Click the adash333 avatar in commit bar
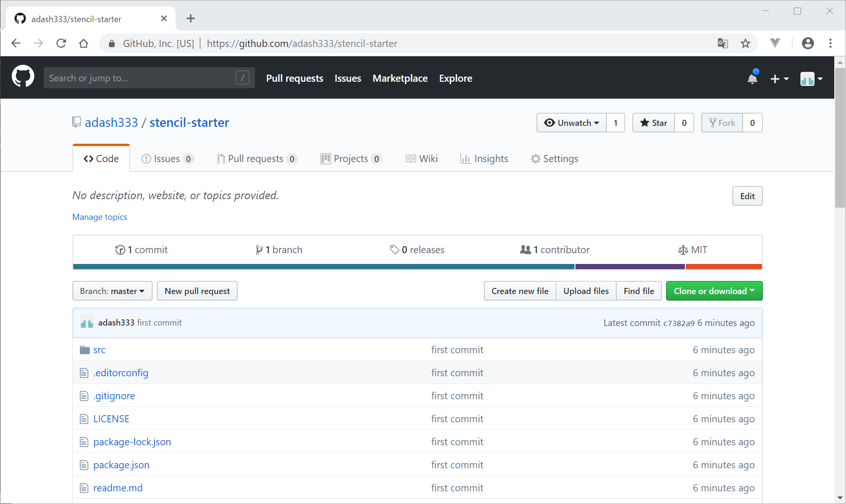 87,323
